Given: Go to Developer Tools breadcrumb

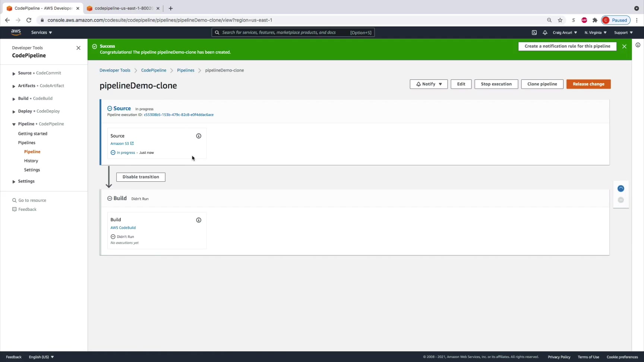Looking at the screenshot, I should point(115,70).
